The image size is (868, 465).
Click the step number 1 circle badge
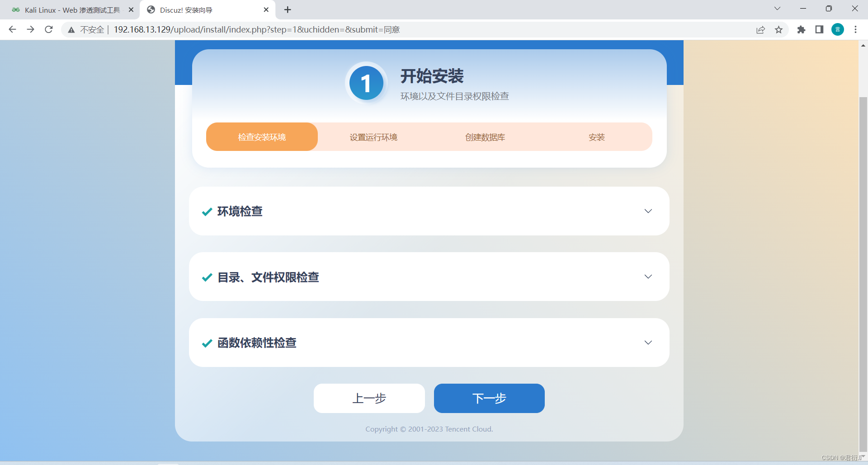366,83
